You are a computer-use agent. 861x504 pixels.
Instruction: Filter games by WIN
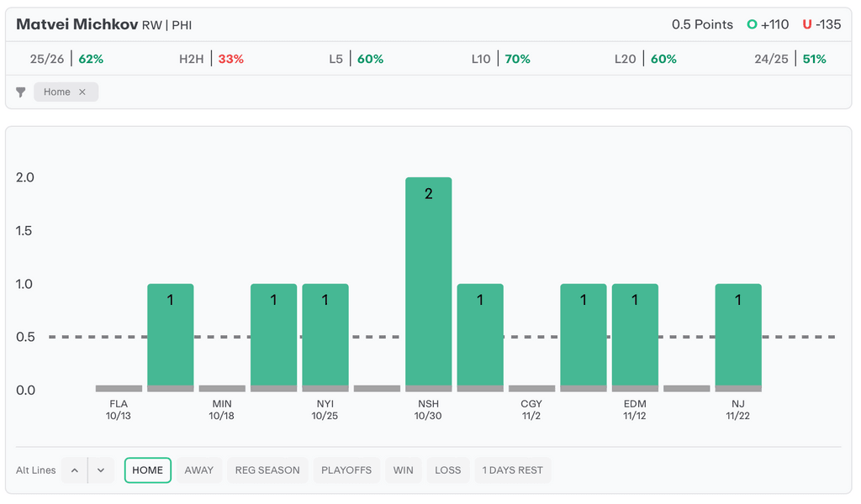coord(404,470)
